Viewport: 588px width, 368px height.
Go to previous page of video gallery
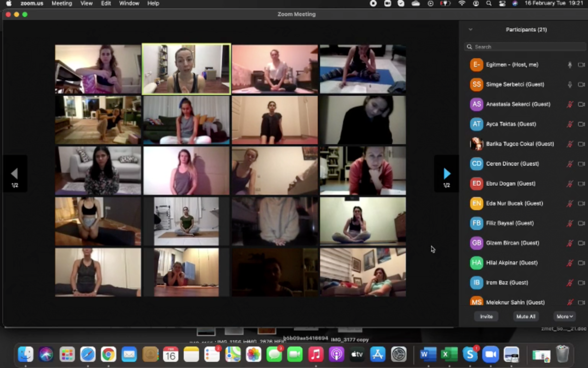click(x=15, y=174)
